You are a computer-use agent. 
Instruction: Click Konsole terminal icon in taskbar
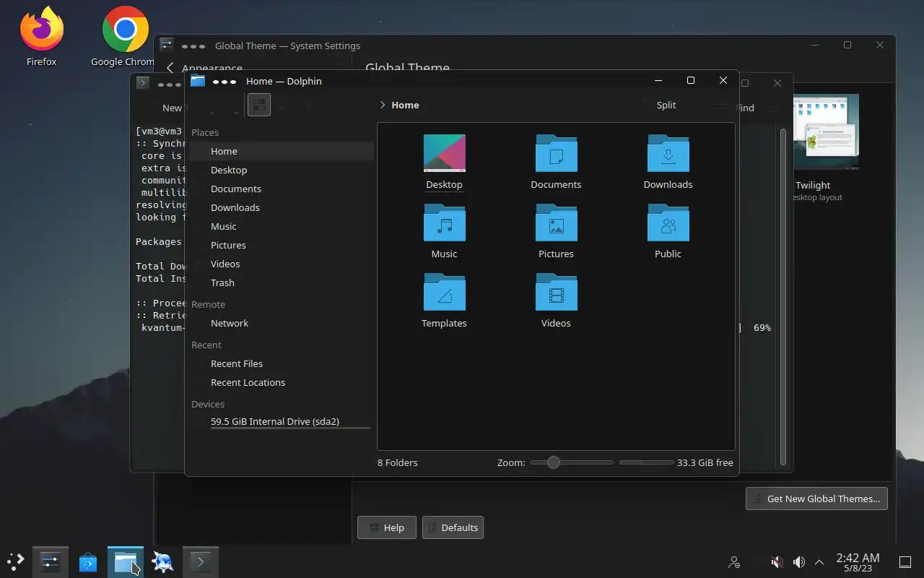coord(201,561)
